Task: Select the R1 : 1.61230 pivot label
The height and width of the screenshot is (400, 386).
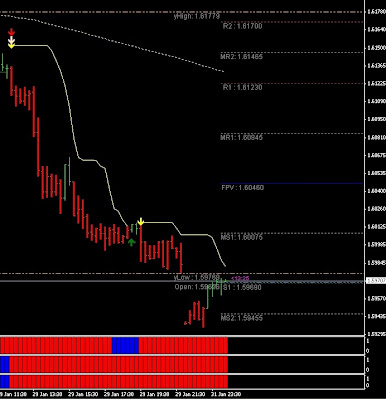Action: click(242, 87)
